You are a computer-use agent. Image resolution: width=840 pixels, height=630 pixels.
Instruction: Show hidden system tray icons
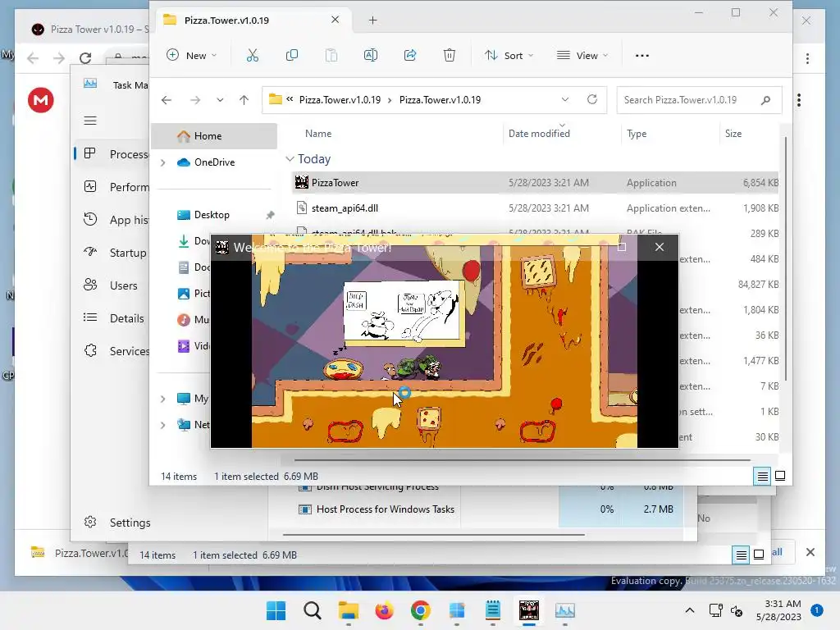pyautogui.click(x=690, y=610)
